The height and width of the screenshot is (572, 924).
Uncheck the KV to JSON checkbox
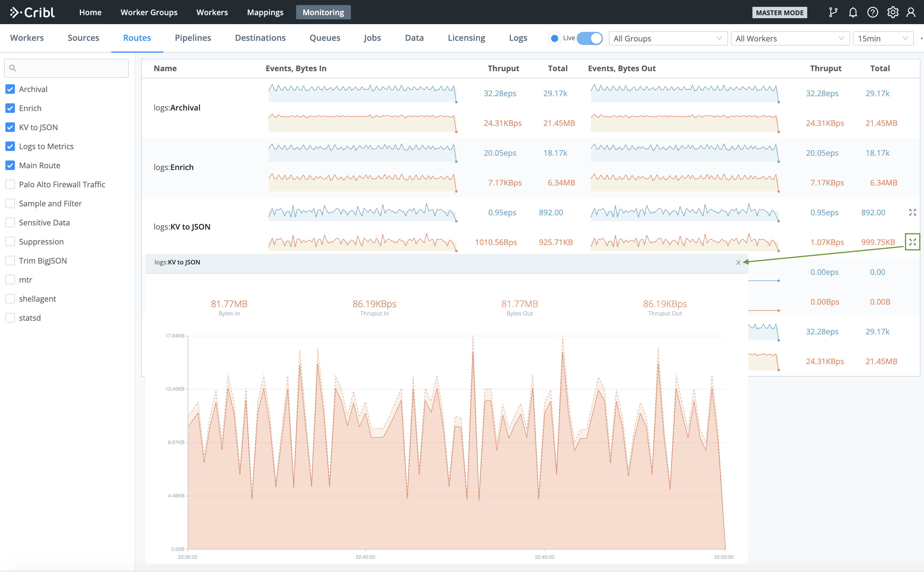(x=10, y=127)
